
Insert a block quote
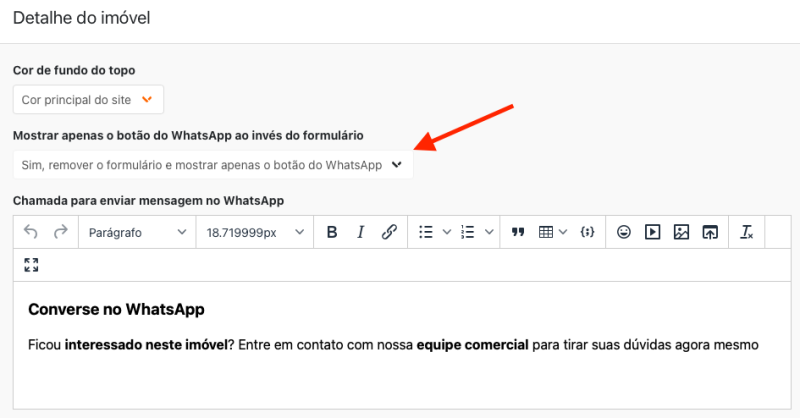518,232
